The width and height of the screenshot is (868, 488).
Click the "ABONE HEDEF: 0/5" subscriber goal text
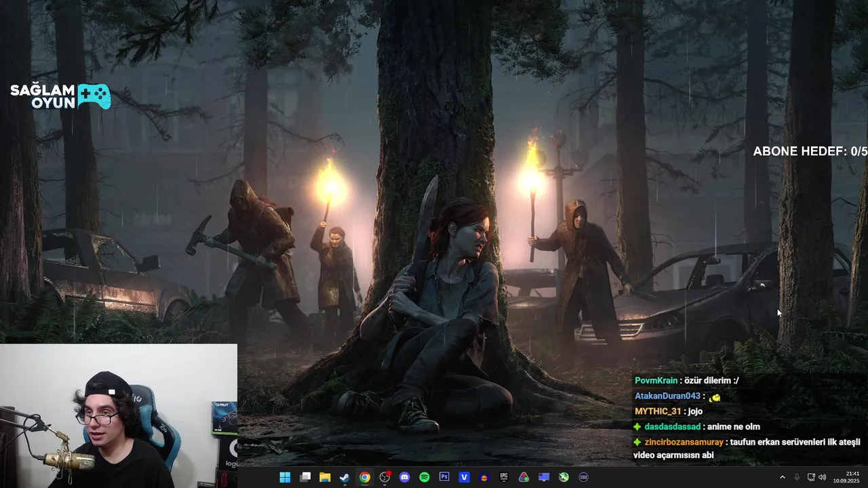(810, 151)
